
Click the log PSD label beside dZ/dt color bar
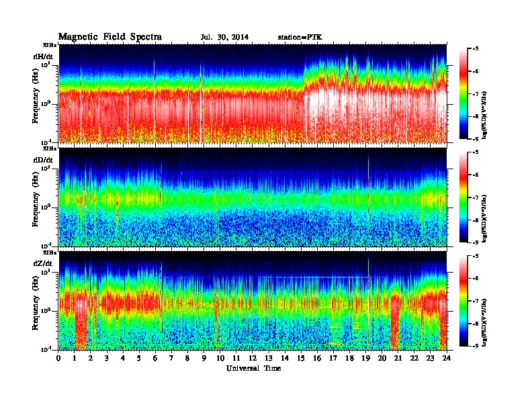pos(484,322)
